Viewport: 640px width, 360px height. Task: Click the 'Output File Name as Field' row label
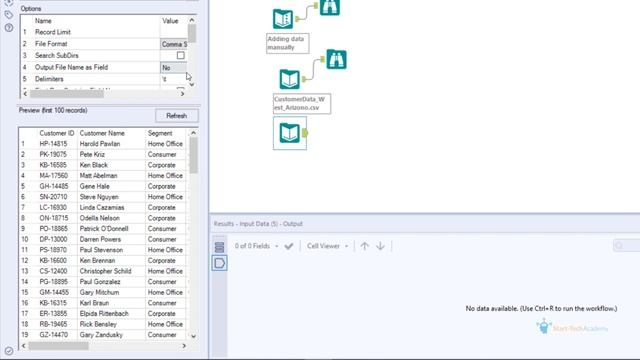click(71, 68)
